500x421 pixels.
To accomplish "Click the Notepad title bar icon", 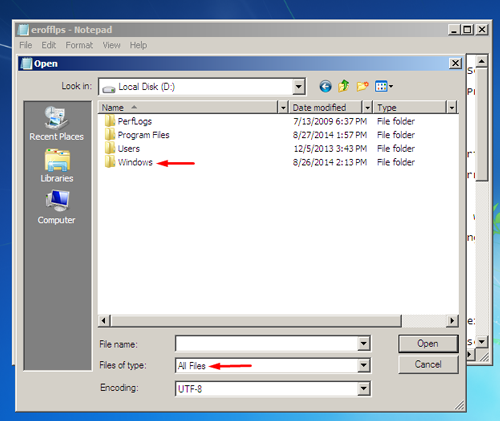I will (23, 30).
